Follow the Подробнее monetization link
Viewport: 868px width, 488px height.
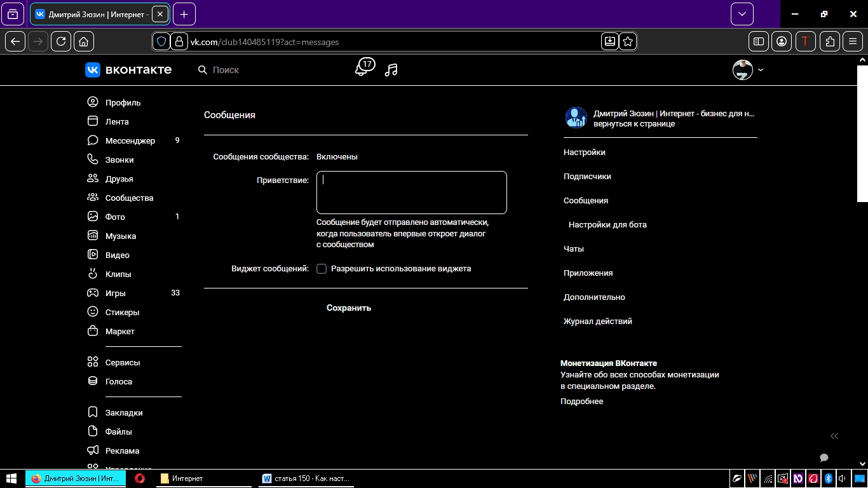(x=581, y=402)
